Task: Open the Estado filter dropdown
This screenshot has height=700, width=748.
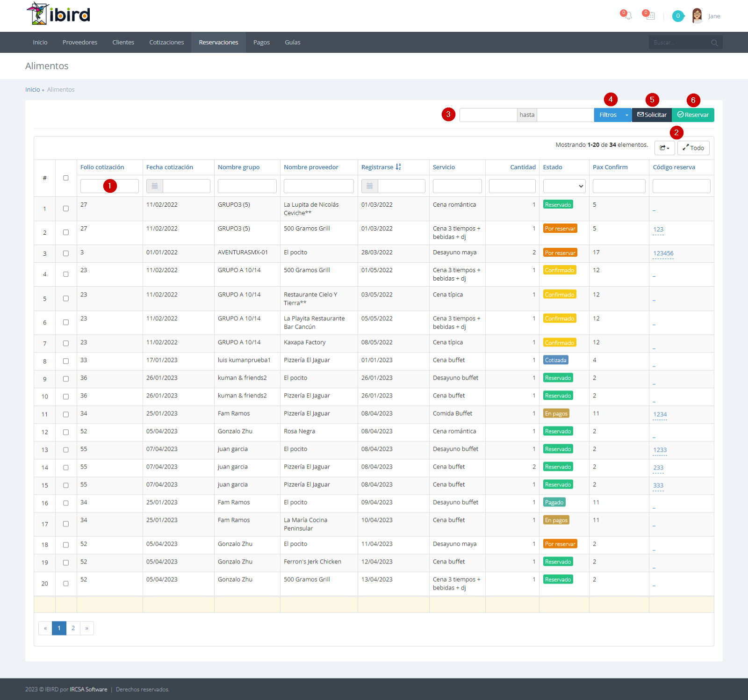Action: point(564,186)
